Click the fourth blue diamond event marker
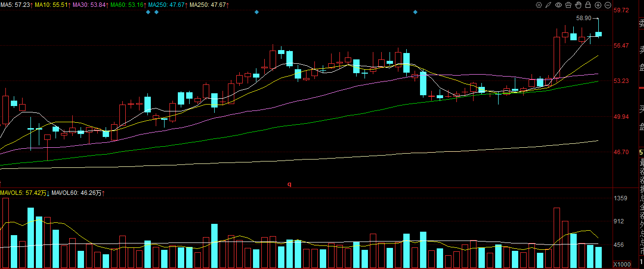Viewport: 644px width, 269px height. pos(415,12)
